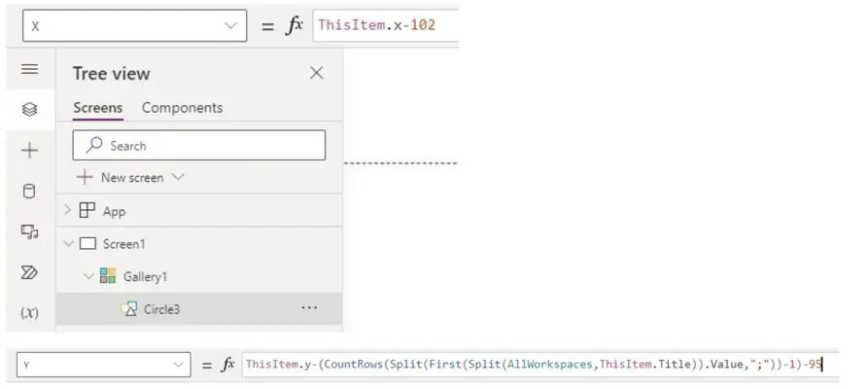Collapse the Gallery1 node

click(88, 276)
